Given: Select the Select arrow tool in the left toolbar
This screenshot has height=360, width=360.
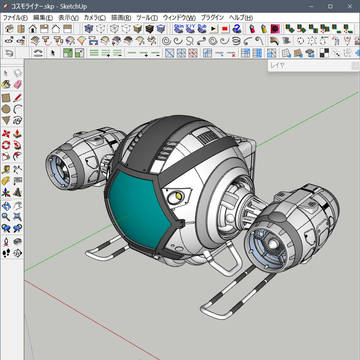Looking at the screenshot, I should pyautogui.click(x=6, y=73).
